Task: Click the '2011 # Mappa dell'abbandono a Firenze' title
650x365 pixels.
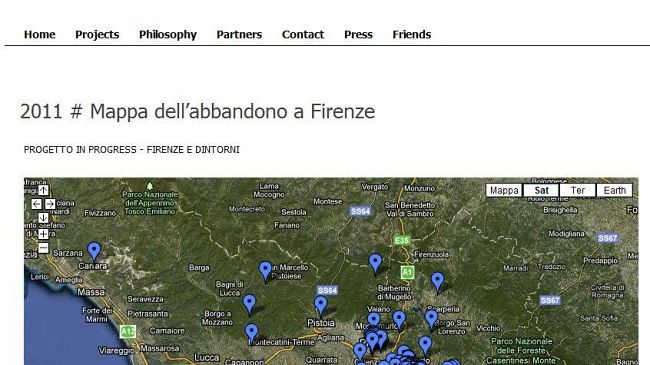Action: (197, 111)
